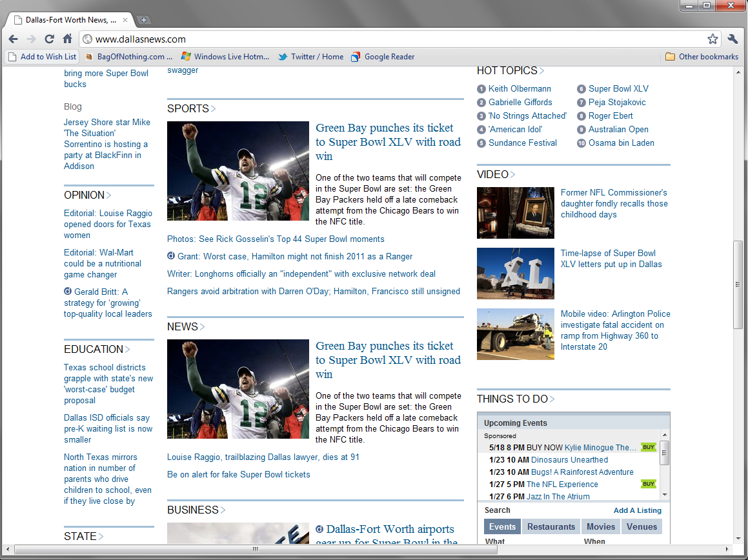The height and width of the screenshot is (560, 748).
Task: Open the wrench settings menu
Action: coord(733,39)
